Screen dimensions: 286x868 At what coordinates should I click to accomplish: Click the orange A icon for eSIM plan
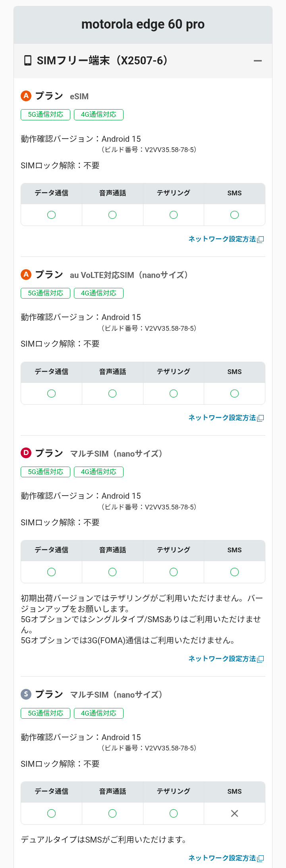(26, 96)
